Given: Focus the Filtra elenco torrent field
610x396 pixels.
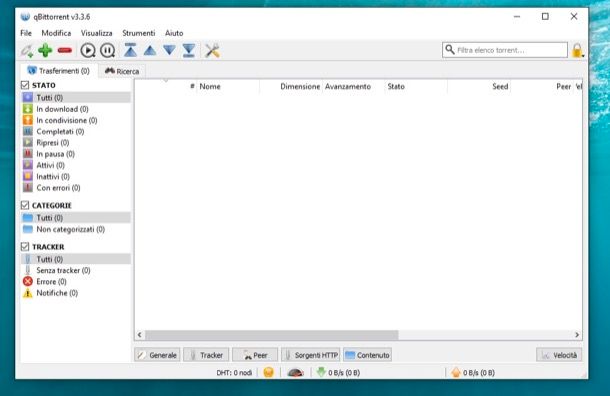Looking at the screenshot, I should (505, 50).
